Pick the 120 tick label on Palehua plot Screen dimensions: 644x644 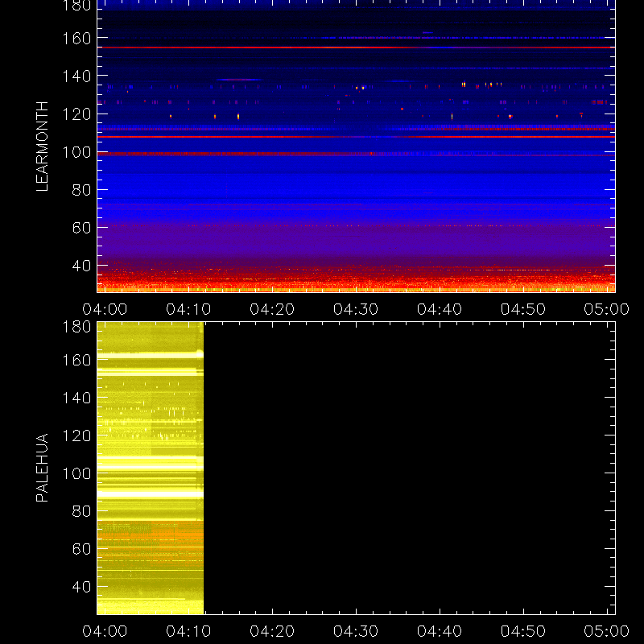76,436
